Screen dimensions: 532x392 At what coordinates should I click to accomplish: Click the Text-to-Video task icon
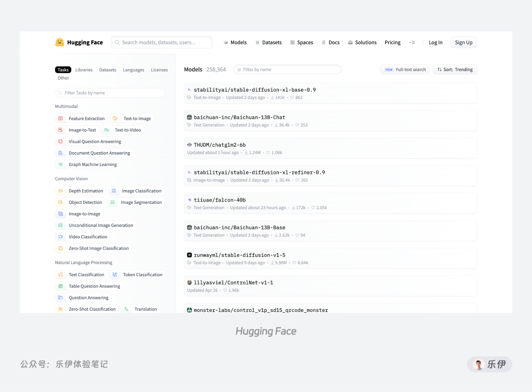(106, 130)
